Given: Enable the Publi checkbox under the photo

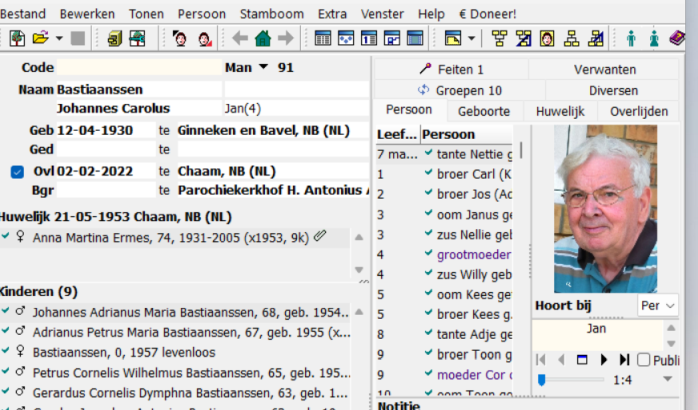Looking at the screenshot, I should click(643, 359).
